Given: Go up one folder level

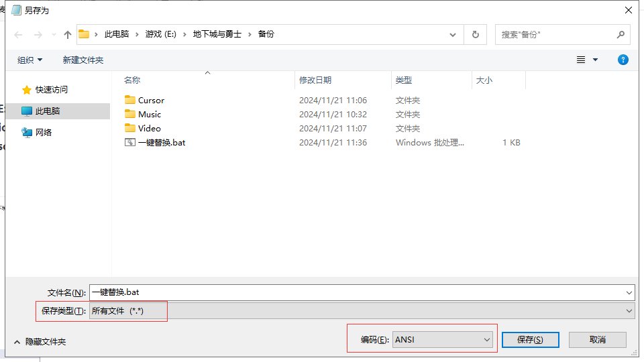Looking at the screenshot, I should [68, 35].
